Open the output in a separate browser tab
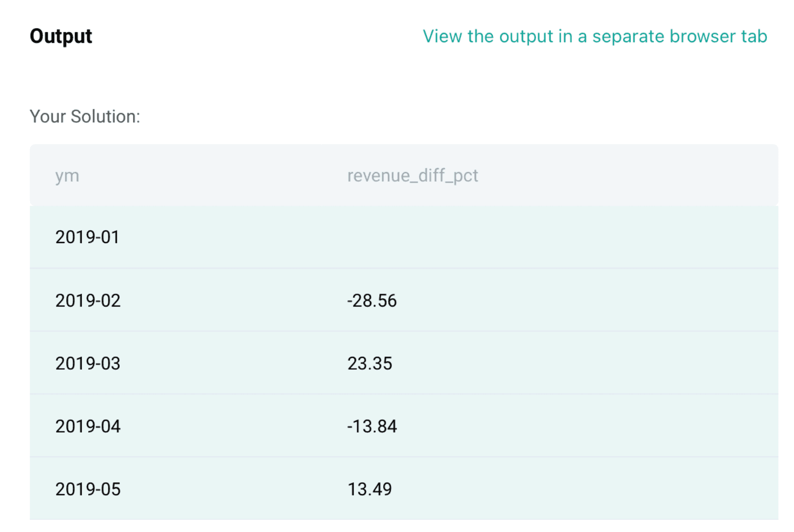This screenshot has height=532, width=794. (x=595, y=36)
